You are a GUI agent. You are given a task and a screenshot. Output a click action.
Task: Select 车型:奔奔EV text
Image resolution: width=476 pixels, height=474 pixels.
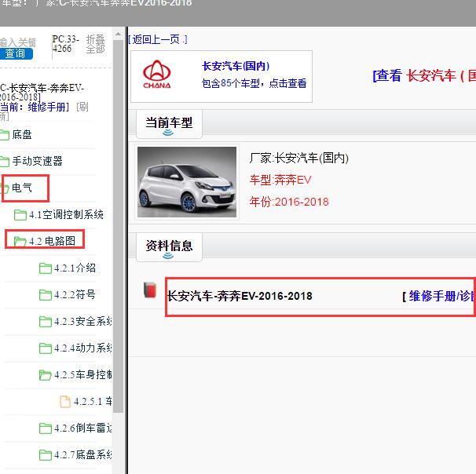pyautogui.click(x=280, y=180)
